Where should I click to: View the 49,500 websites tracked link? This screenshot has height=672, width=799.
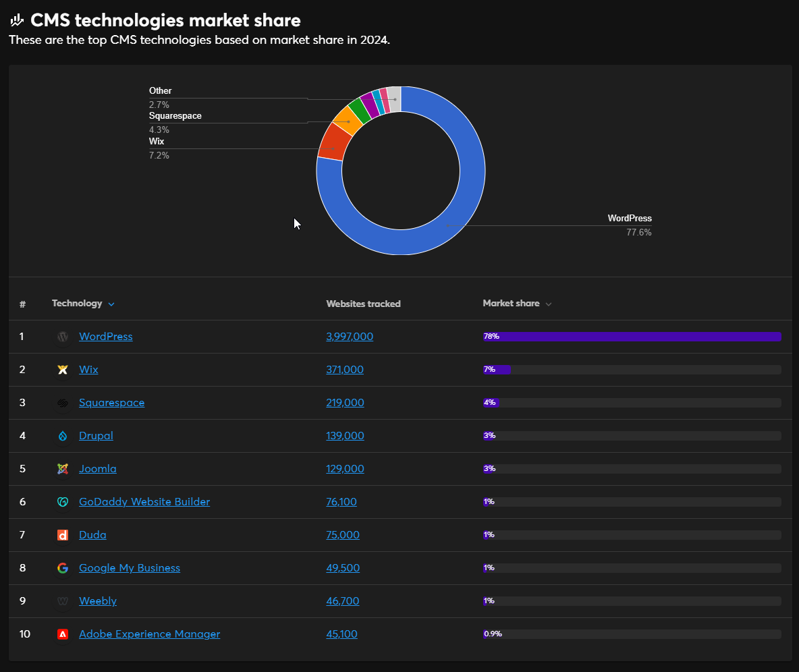point(343,568)
